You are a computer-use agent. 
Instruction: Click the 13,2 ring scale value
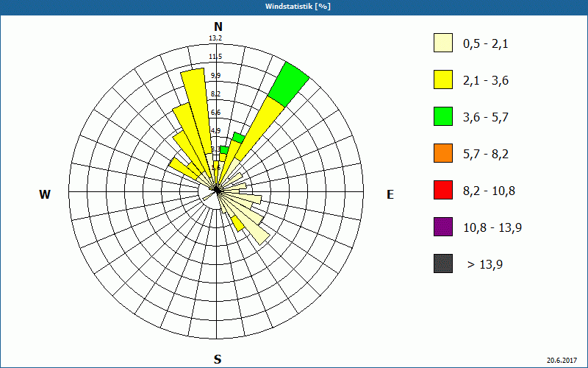click(x=215, y=38)
